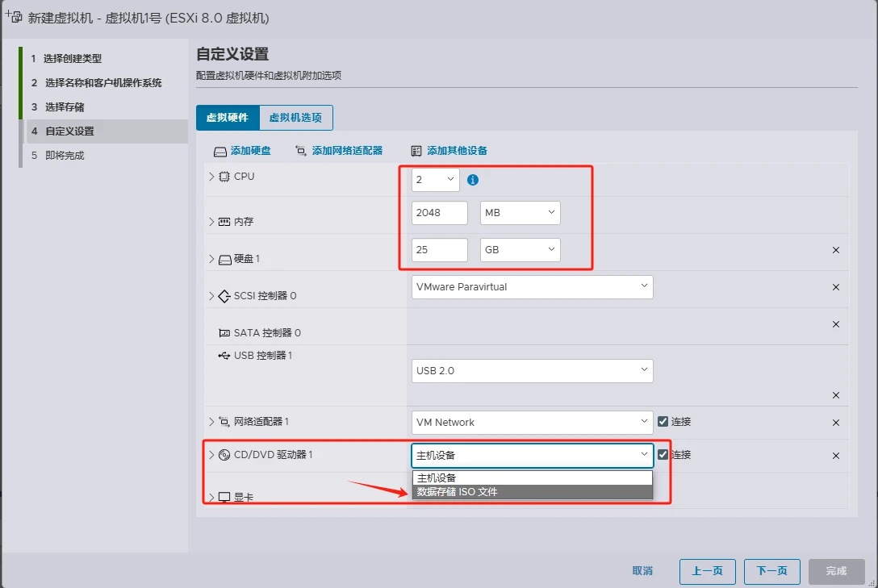Toggle 连接 checkbox for CD/DVD 驱动器 1

pyautogui.click(x=663, y=454)
